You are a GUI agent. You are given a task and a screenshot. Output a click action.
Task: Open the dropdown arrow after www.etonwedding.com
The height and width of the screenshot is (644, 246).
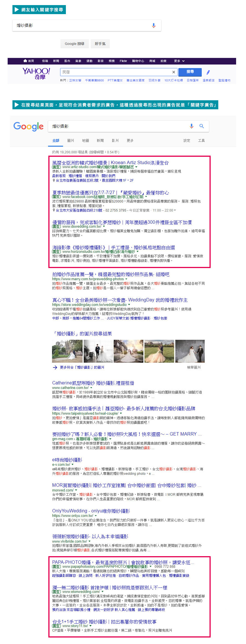point(102,591)
